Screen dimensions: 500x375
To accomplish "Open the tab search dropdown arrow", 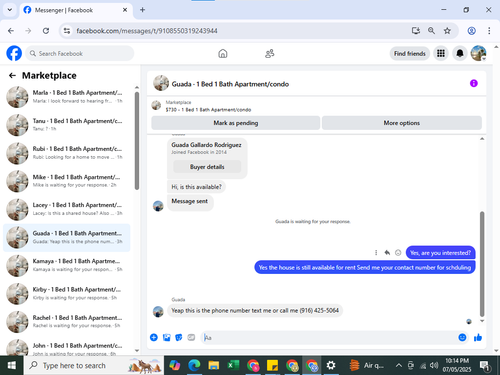I will pos(10,10).
